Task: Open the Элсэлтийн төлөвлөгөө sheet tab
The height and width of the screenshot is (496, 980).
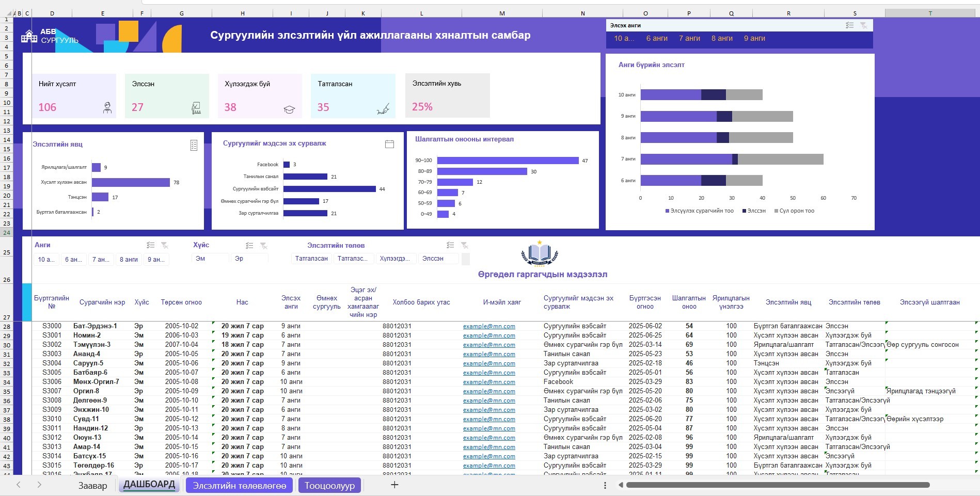Action: click(239, 485)
